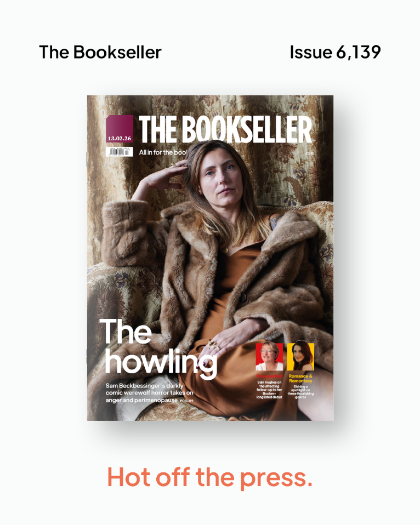Click the 'All in for the book' tagline
Screen dimensions: 420x525
point(163,152)
